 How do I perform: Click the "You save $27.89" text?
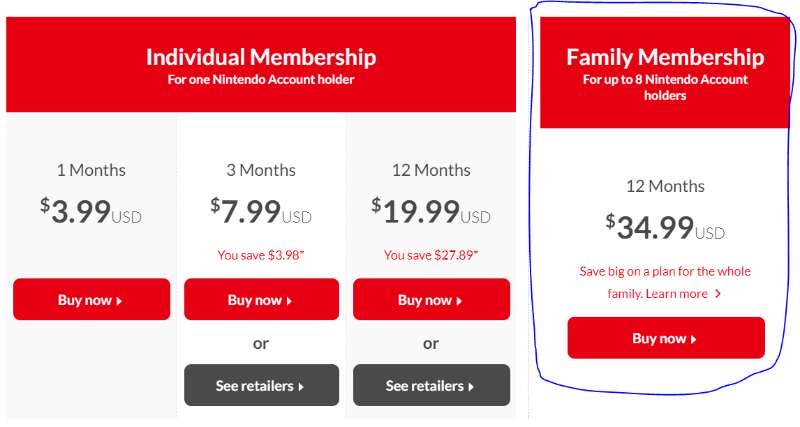click(x=431, y=255)
